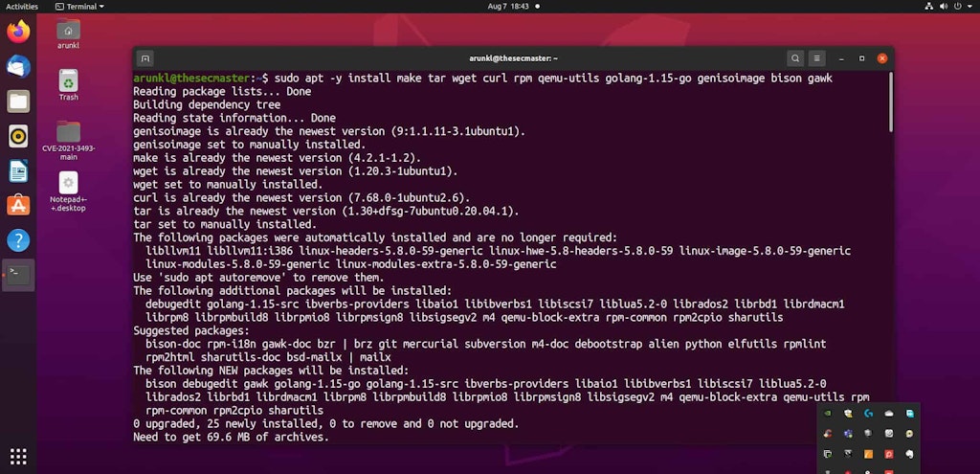Open the arunkl home folder on desktop
Image resolution: width=980 pixels, height=474 pixels.
click(68, 34)
